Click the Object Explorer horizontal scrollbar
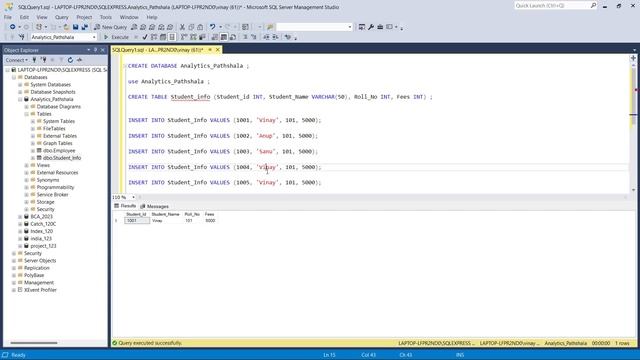 tap(34, 343)
